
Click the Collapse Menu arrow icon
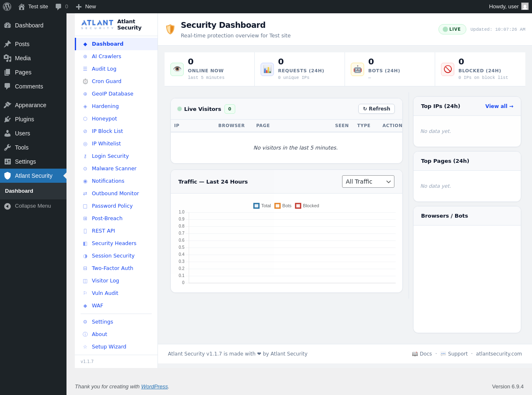click(x=7, y=206)
